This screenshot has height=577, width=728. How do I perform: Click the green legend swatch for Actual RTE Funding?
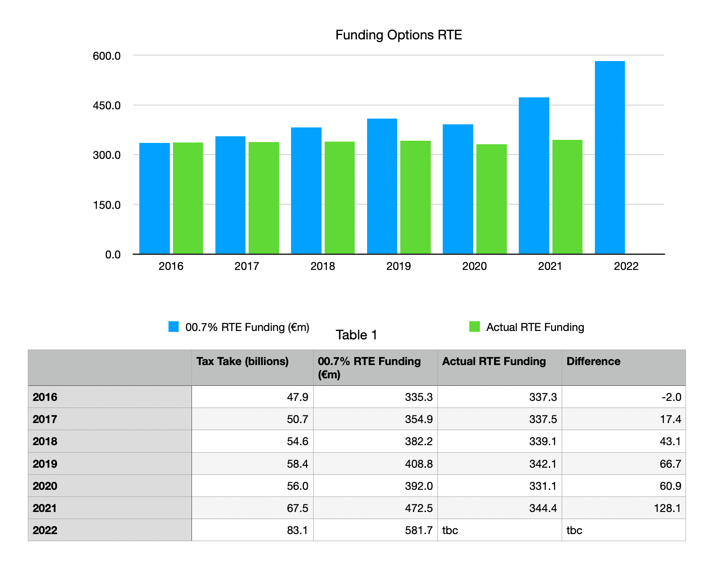[x=475, y=327]
